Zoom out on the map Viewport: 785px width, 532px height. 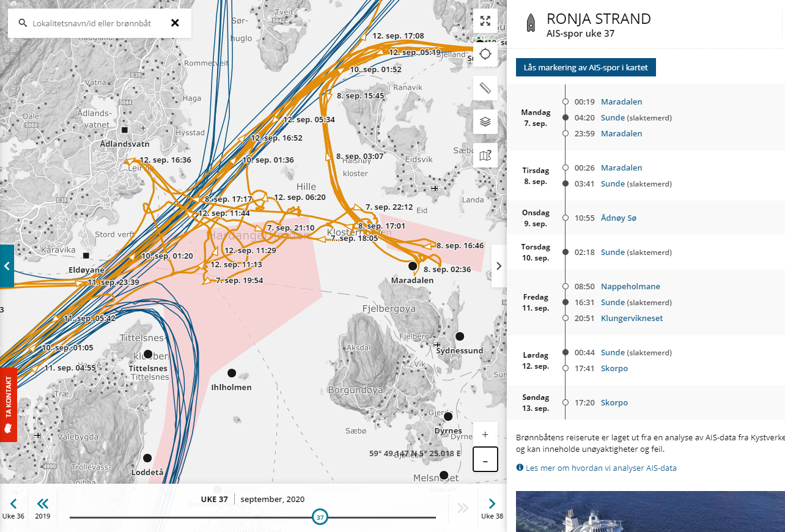pos(485,460)
